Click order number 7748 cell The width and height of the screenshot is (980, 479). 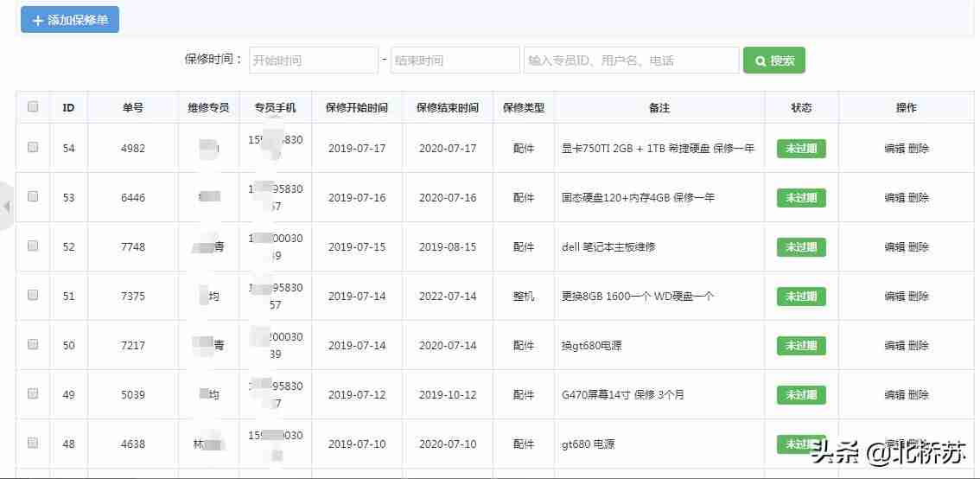coord(133,247)
